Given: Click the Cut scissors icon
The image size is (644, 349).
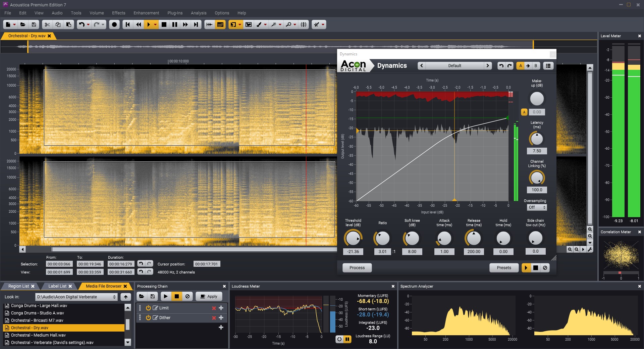Looking at the screenshot, I should pyautogui.click(x=47, y=24).
